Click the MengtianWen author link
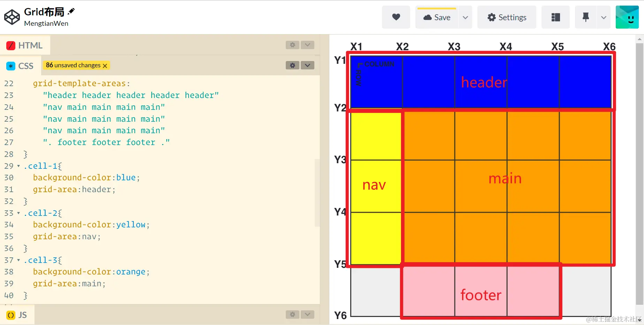The image size is (644, 325). coord(46,23)
